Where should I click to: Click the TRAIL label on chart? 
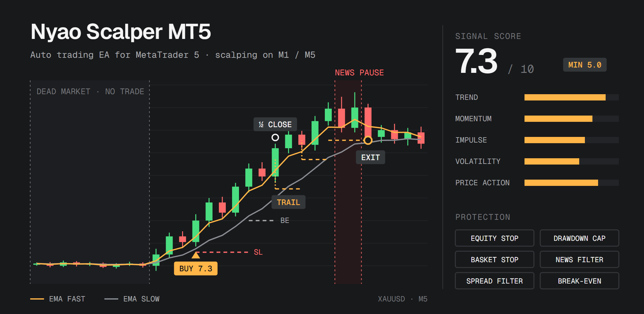(x=288, y=202)
